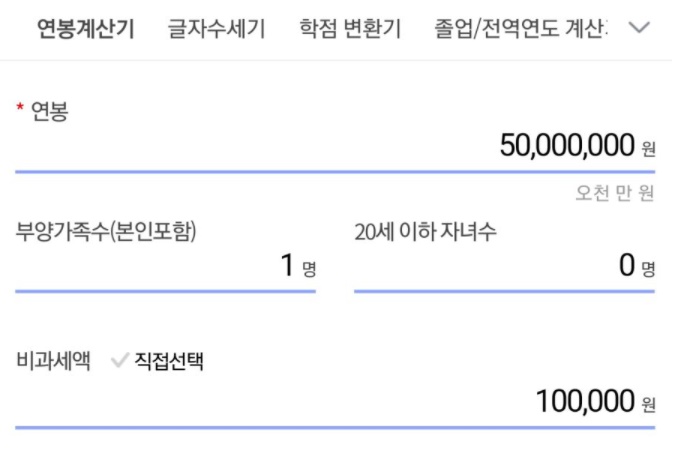Click the 20세 이하 자녀수 label

[x=426, y=231]
